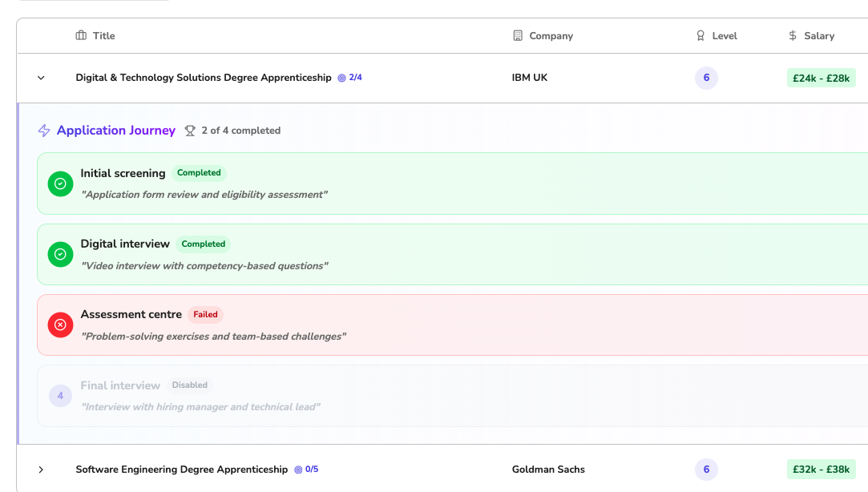
Task: Select the disabled Final interview step card
Action: tap(449, 396)
